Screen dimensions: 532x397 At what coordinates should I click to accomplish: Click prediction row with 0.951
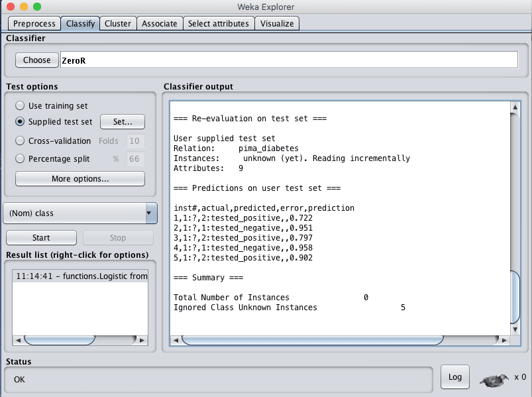[x=243, y=228]
